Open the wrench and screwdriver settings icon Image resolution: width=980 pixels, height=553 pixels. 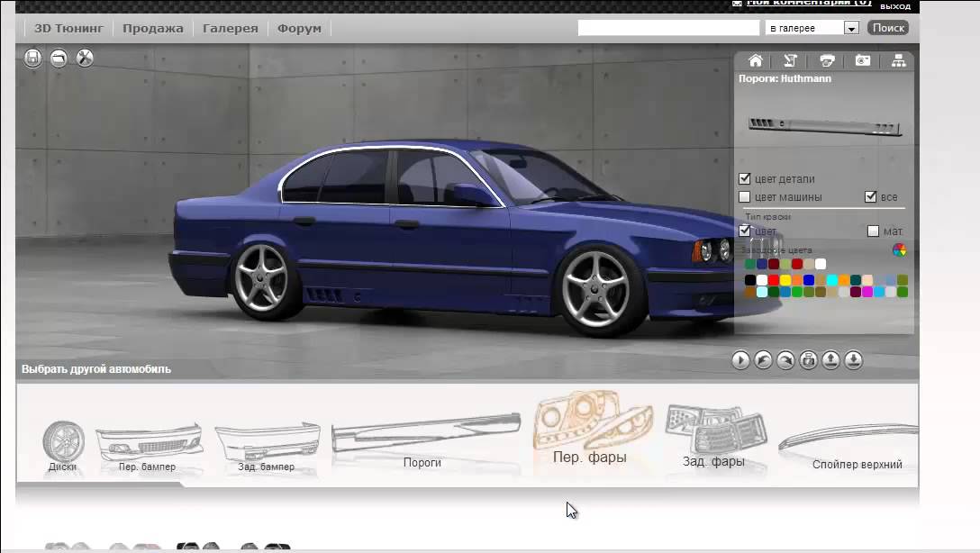pyautogui.click(x=85, y=59)
